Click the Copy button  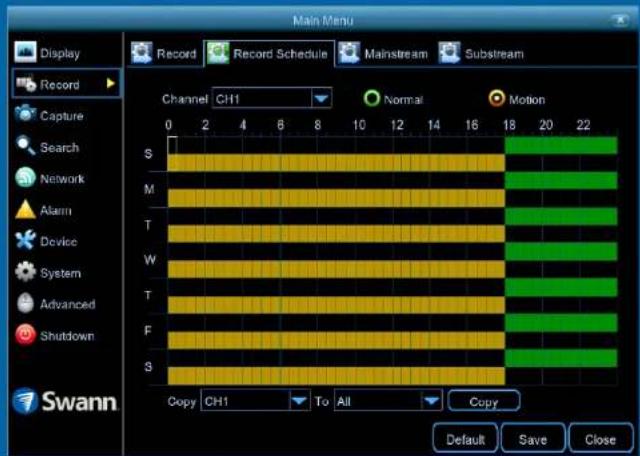pos(484,401)
